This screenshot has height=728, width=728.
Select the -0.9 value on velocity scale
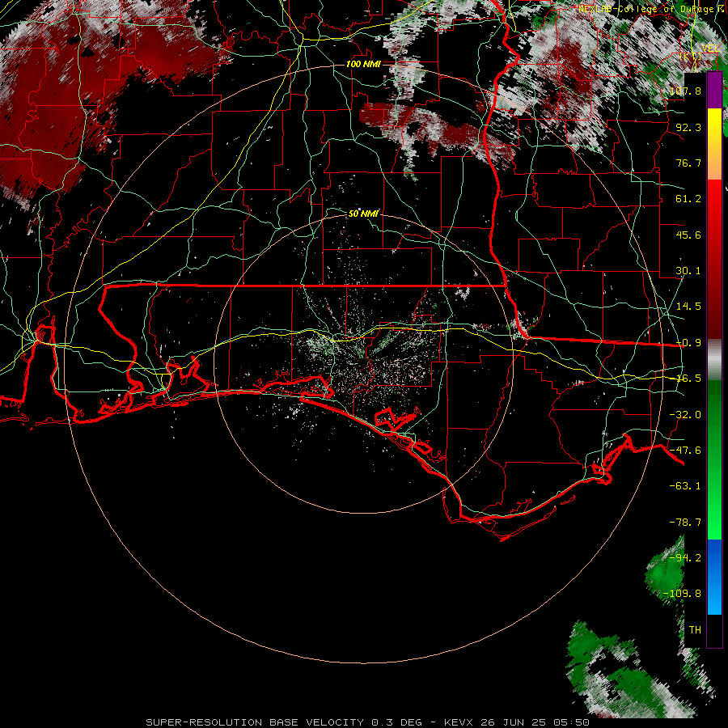pos(688,343)
